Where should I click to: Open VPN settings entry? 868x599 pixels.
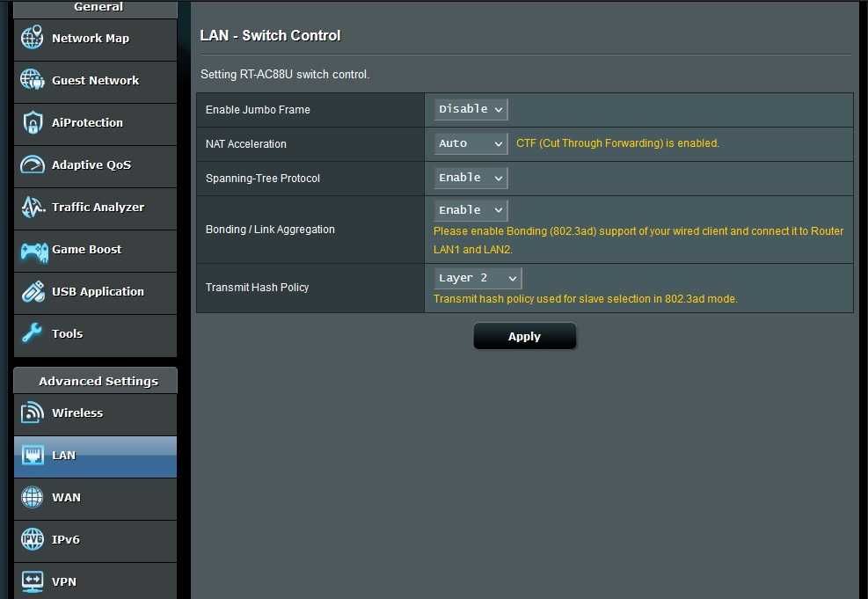click(x=95, y=581)
